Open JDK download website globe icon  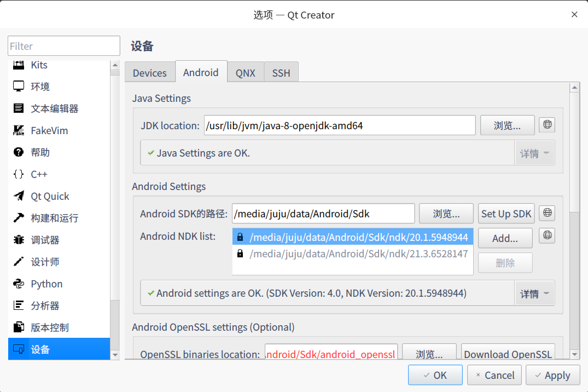[x=547, y=125]
